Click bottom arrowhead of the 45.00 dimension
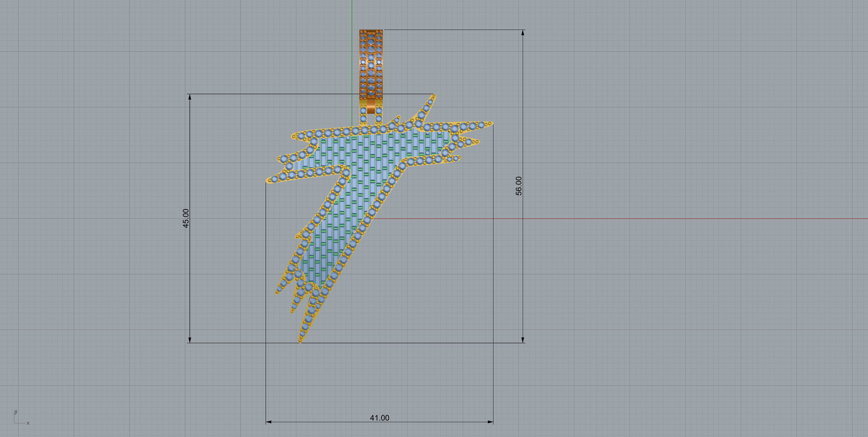 [190, 340]
